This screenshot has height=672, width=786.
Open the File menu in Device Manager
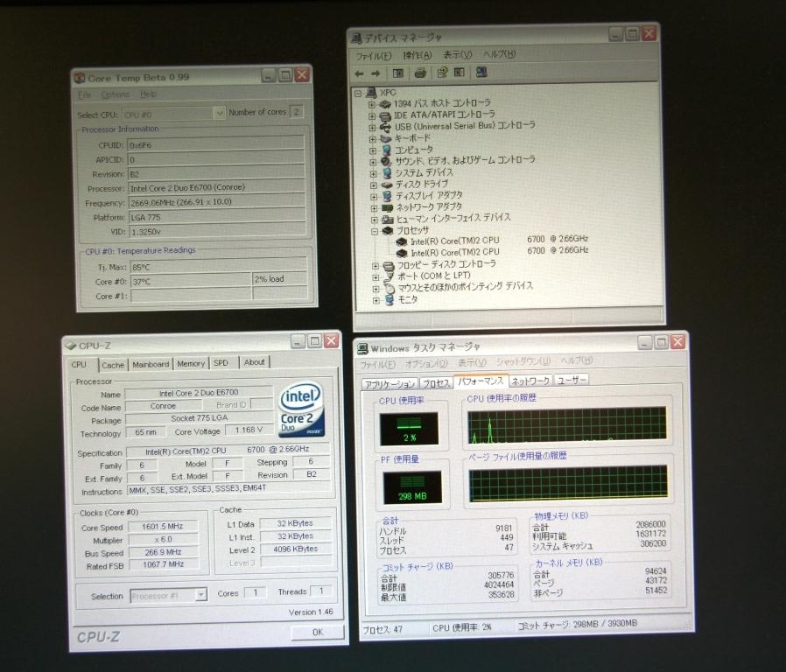point(374,56)
